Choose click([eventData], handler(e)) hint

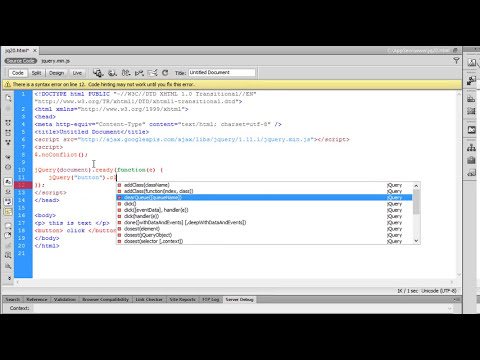click(x=264, y=210)
